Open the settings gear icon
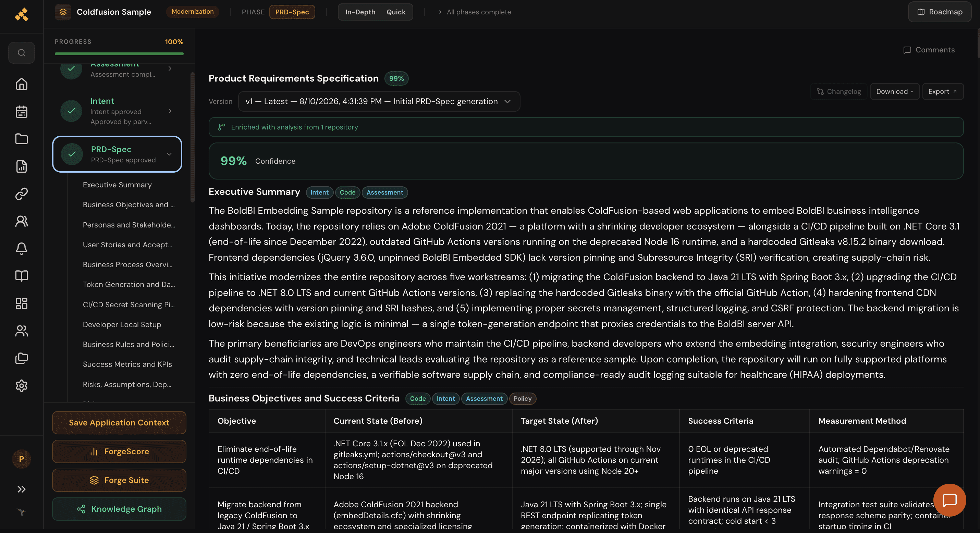 tap(21, 385)
